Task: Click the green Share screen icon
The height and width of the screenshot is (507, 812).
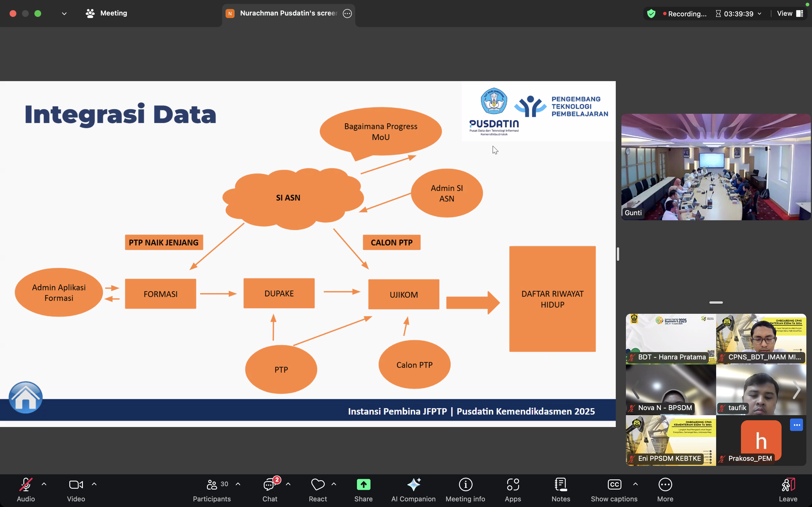Action: (x=363, y=484)
